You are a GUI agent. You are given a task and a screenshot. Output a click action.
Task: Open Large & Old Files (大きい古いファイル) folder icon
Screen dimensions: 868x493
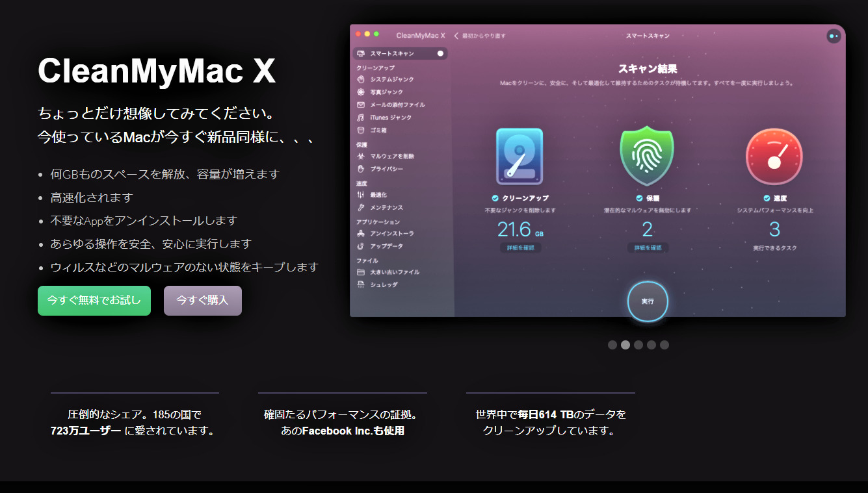pos(361,272)
